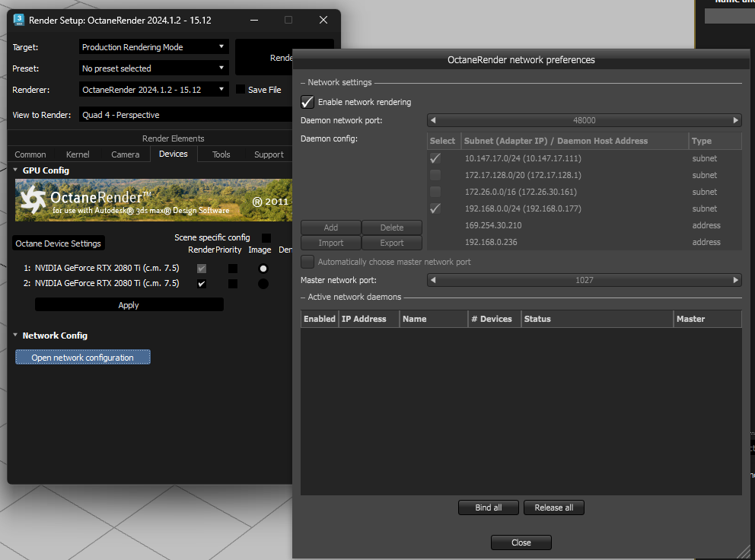Image resolution: width=755 pixels, height=560 pixels.
Task: Click the daemon network port 48000 slider
Action: (x=584, y=120)
